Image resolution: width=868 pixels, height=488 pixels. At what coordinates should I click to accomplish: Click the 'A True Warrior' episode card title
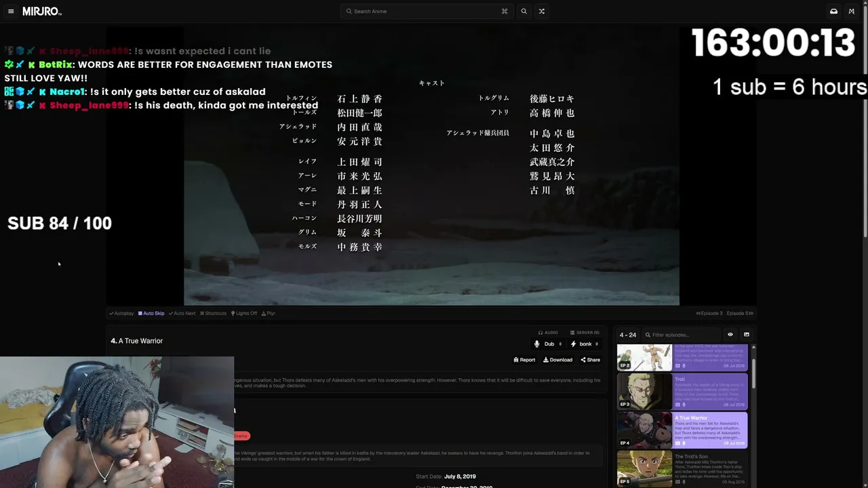(x=691, y=418)
